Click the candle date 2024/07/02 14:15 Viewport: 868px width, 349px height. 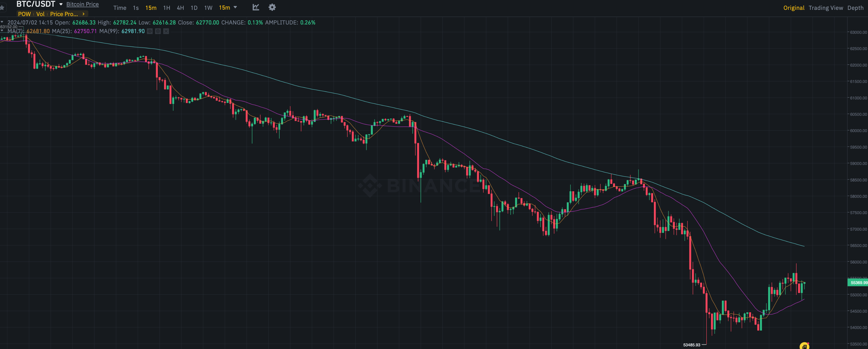pos(30,23)
